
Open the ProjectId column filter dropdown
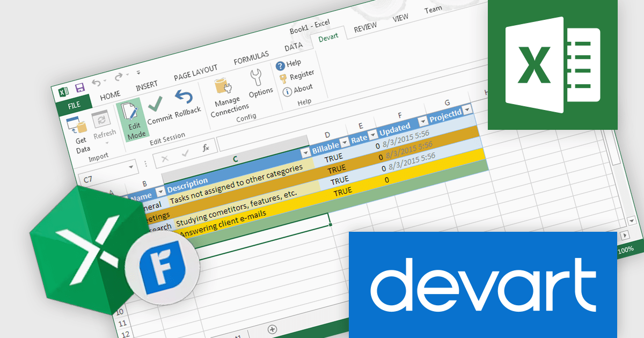(467, 110)
